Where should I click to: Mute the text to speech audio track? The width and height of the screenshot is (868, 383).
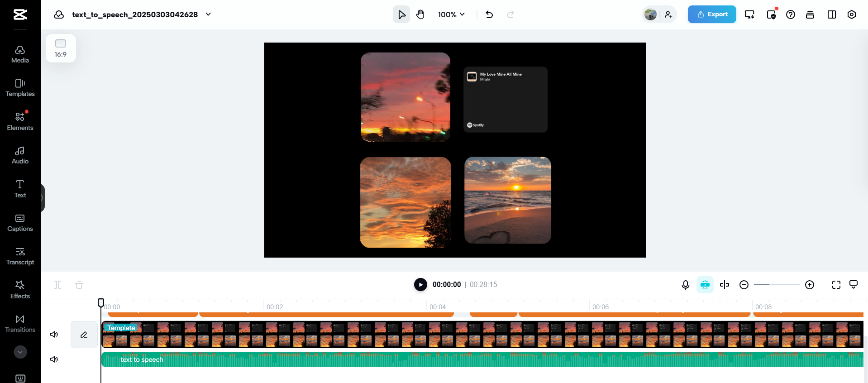(x=54, y=359)
